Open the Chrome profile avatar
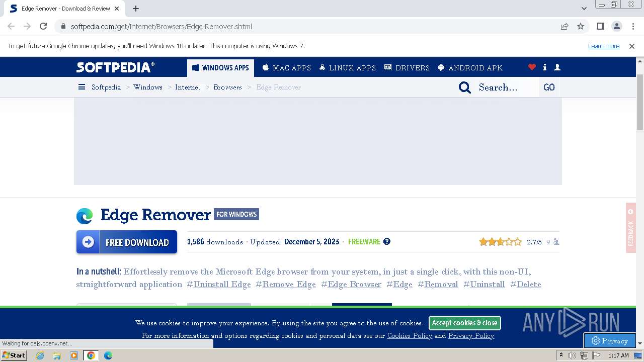Image resolution: width=644 pixels, height=362 pixels. pyautogui.click(x=616, y=26)
